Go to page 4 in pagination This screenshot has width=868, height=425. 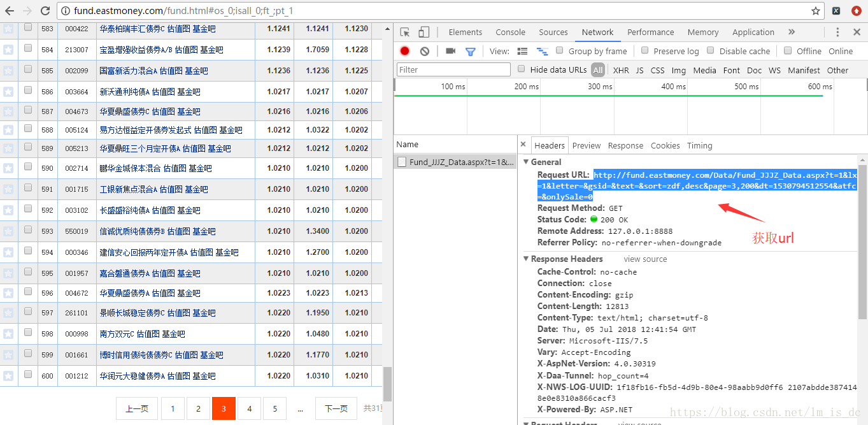click(x=249, y=408)
